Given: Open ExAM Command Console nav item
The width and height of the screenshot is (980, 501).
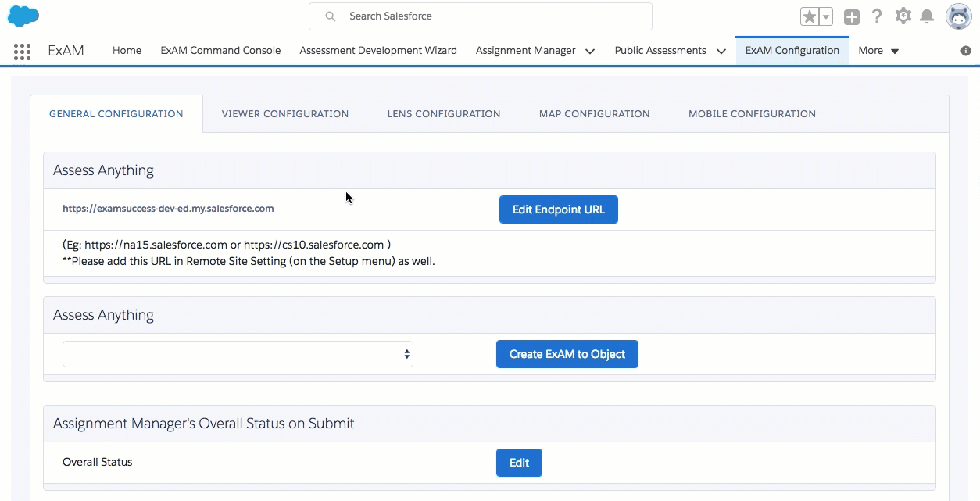Looking at the screenshot, I should pos(220,51).
